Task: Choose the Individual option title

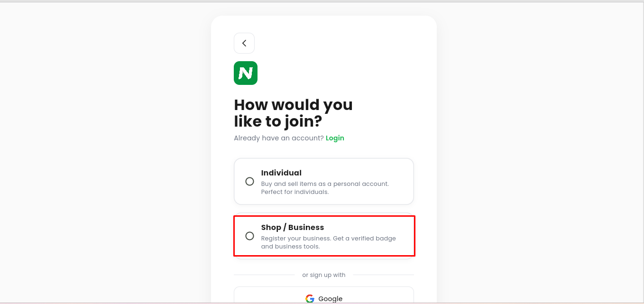Action: (281, 173)
